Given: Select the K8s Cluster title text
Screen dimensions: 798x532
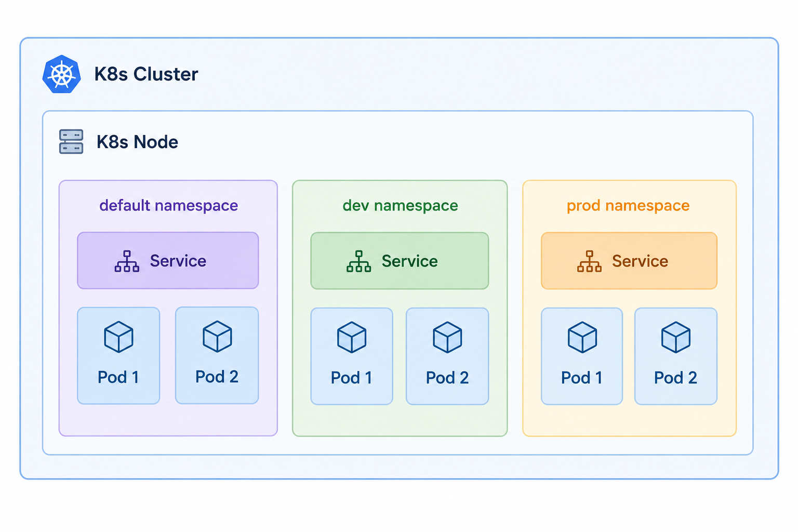Looking at the screenshot, I should [147, 74].
